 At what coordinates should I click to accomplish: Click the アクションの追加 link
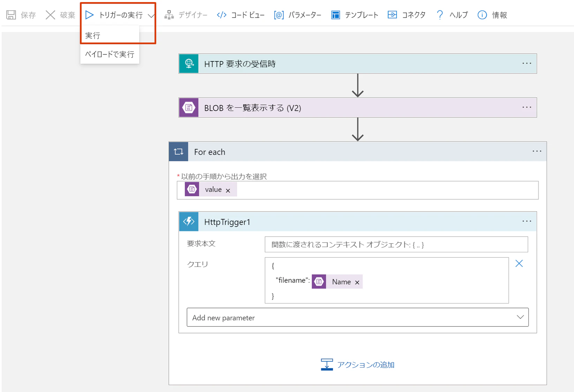[x=366, y=364]
